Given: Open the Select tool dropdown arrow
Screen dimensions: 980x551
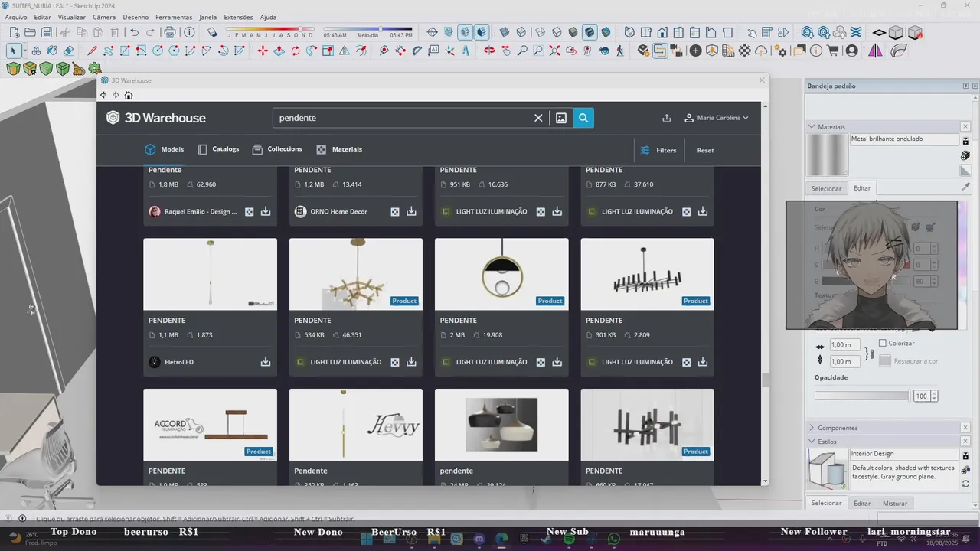Looking at the screenshot, I should tap(23, 51).
